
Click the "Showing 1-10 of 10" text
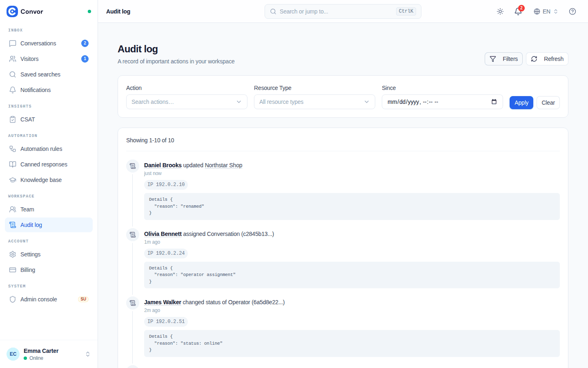[x=150, y=140]
